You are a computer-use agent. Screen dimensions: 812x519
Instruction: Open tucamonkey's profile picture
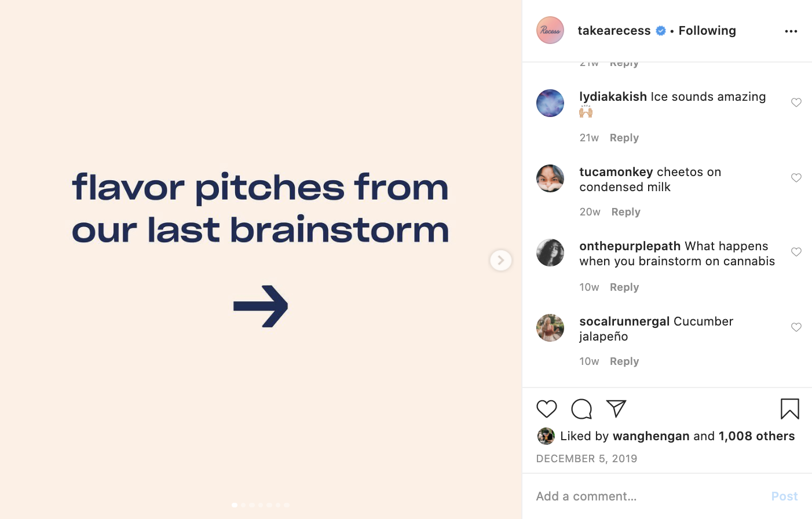(550, 178)
